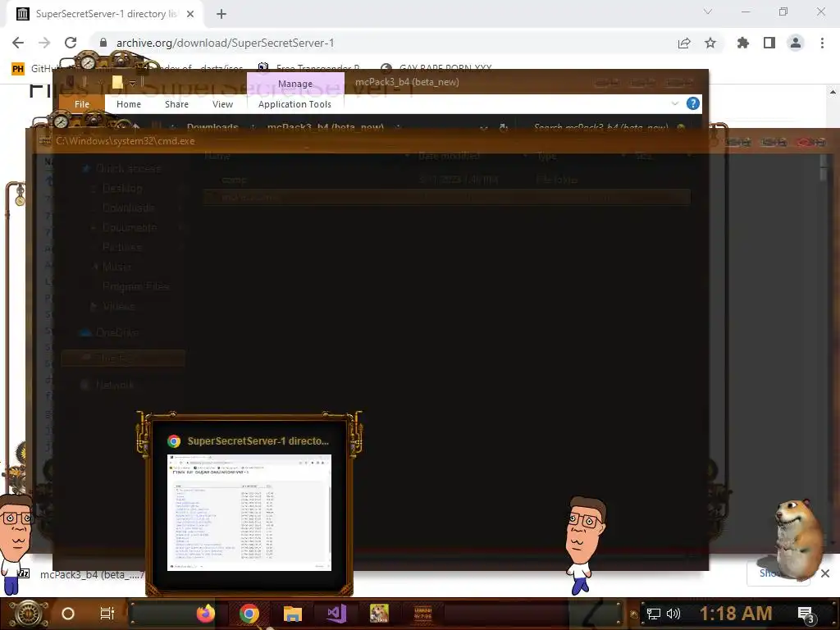
Task: Open the PH GitHub bookmark
Action: coord(32,69)
